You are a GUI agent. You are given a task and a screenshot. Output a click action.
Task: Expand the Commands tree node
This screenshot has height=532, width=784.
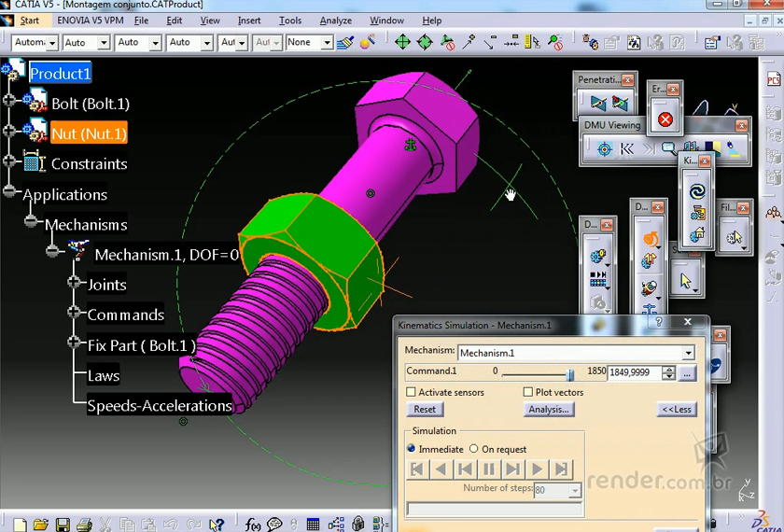pos(74,313)
